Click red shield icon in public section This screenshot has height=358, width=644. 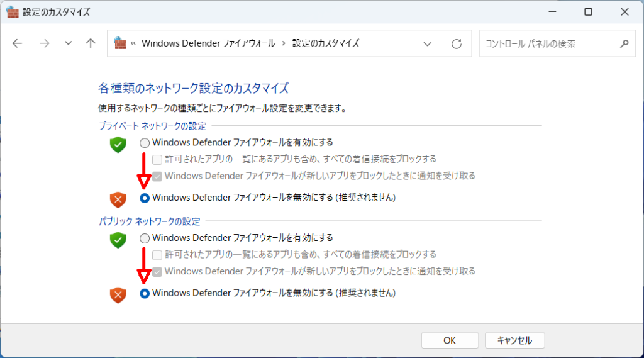pos(118,295)
